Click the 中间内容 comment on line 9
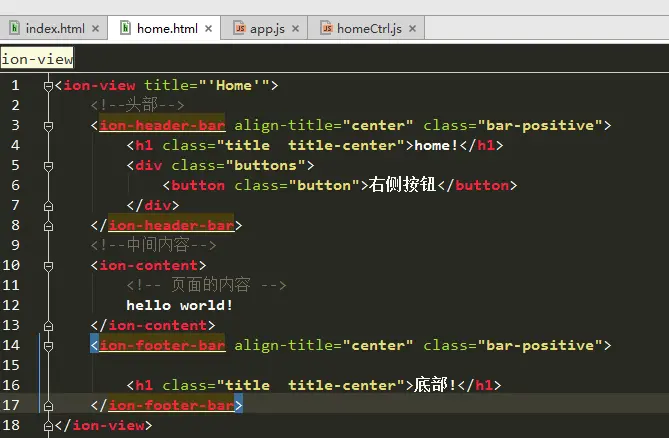The image size is (669, 438). coord(153,245)
